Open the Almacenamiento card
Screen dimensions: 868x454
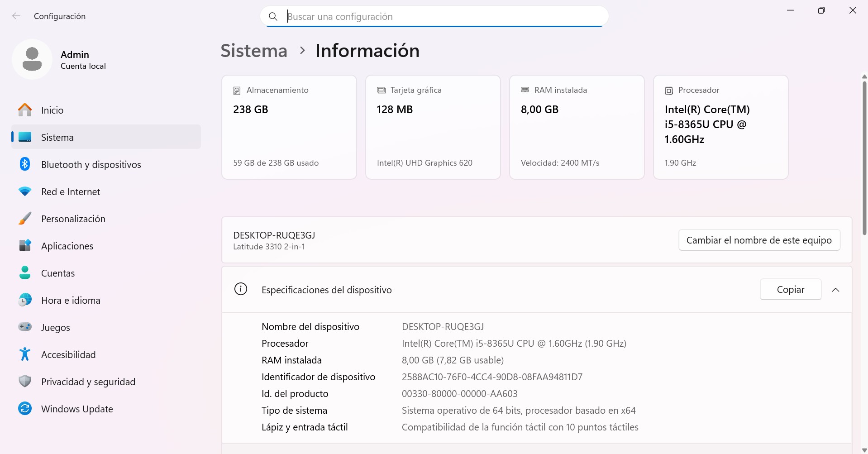click(x=289, y=127)
